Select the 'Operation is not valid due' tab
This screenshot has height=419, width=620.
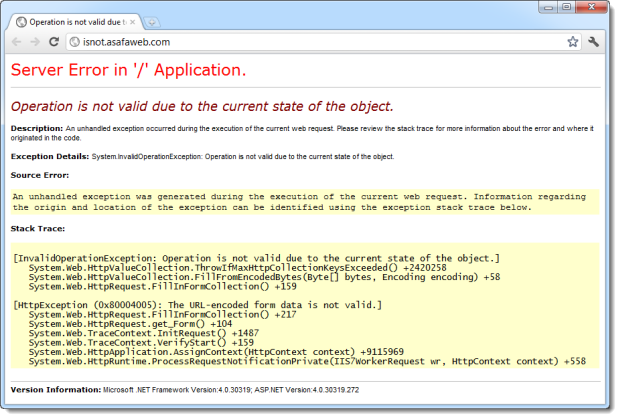[x=75, y=22]
